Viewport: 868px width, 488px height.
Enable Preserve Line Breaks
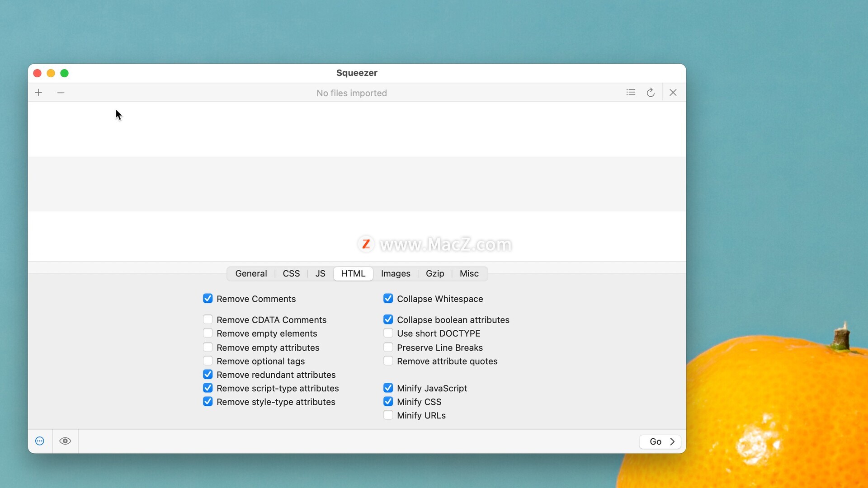(388, 347)
